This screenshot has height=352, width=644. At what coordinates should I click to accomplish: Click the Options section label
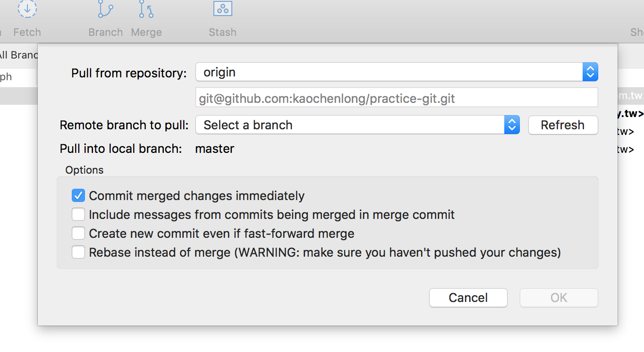[85, 170]
